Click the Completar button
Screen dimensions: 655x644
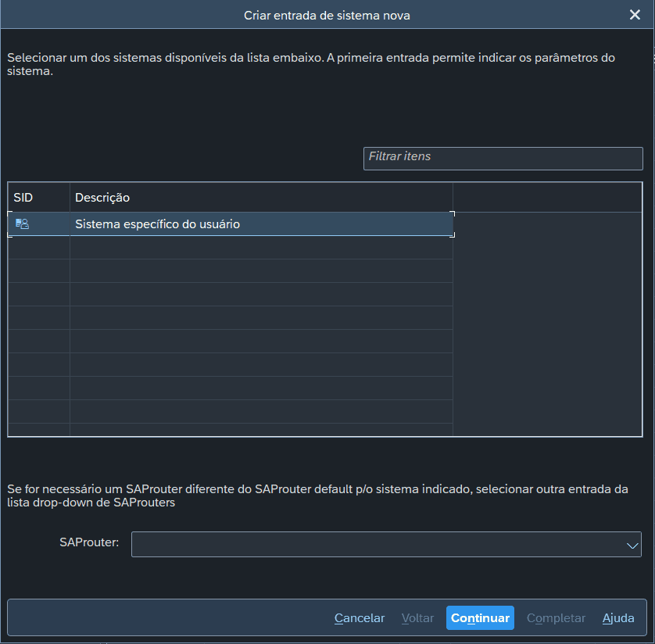pos(556,617)
